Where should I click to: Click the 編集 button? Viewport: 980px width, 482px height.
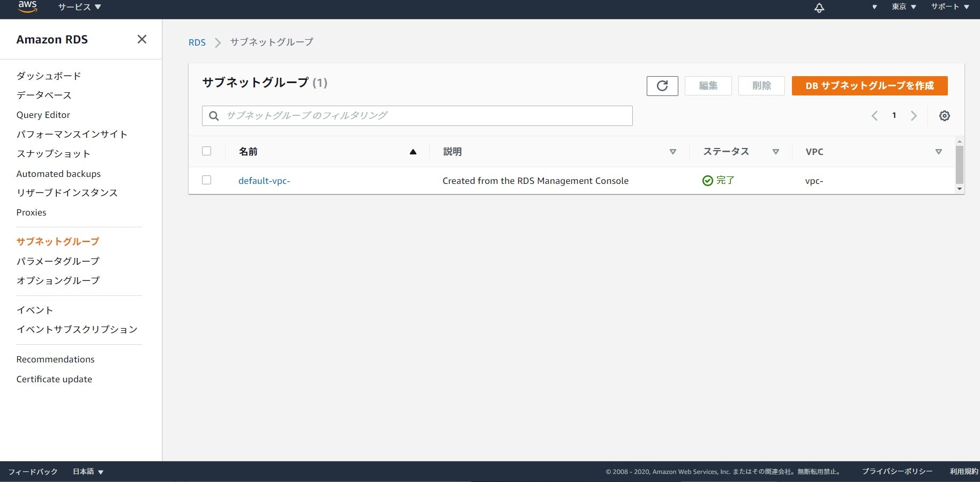click(708, 86)
